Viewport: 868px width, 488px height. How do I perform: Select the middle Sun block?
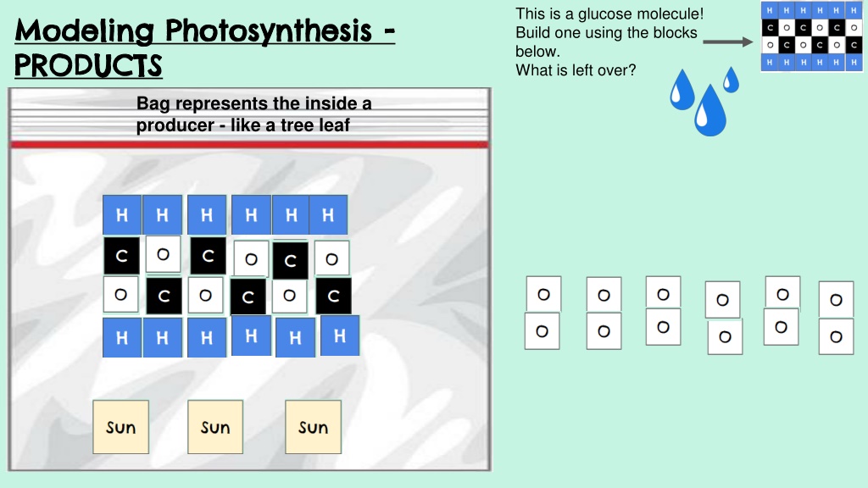pyautogui.click(x=215, y=427)
